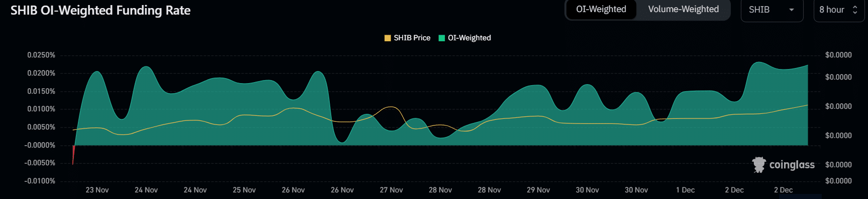
Task: Click the yellow price line peak near 27 Nov
Action: 391,107
